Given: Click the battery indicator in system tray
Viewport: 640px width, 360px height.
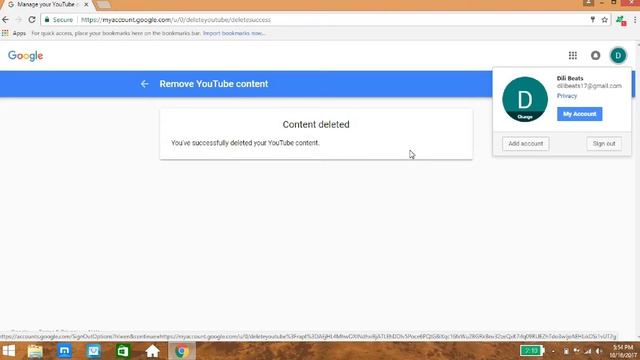Looking at the screenshot, I should [532, 351].
